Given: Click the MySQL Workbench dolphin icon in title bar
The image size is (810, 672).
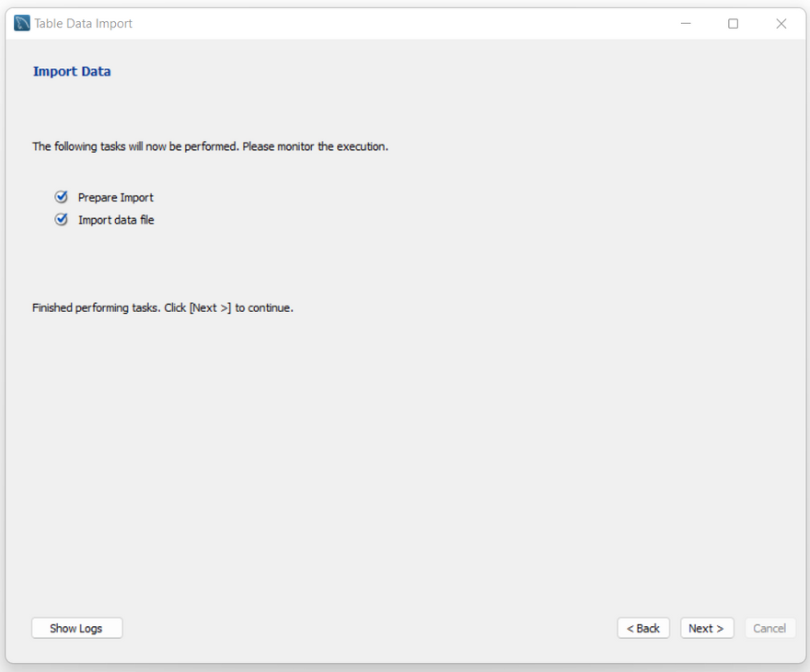Looking at the screenshot, I should [22, 24].
